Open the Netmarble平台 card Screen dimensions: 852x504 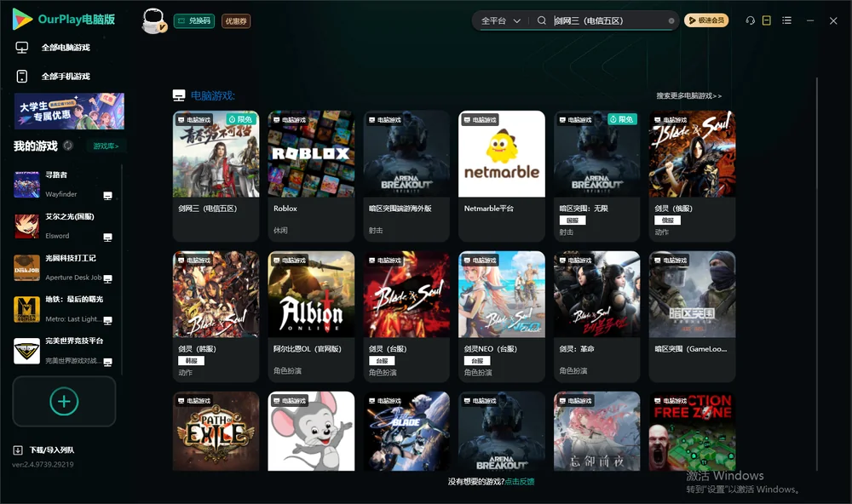(x=502, y=176)
